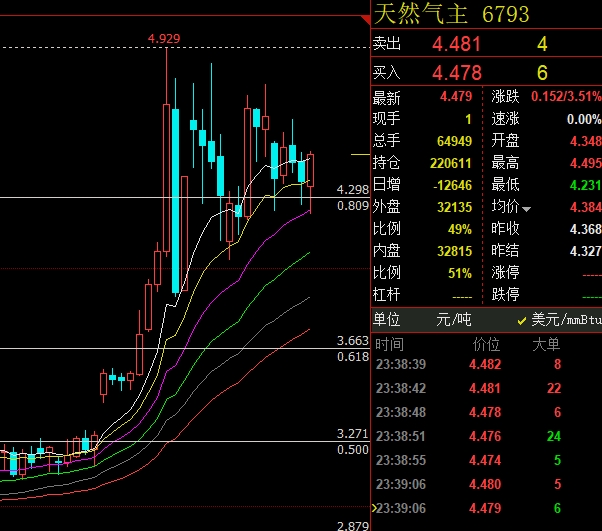Image resolution: width=602 pixels, height=531 pixels.
Task: Click the 昨收 value 4.368
Action: coord(585,229)
